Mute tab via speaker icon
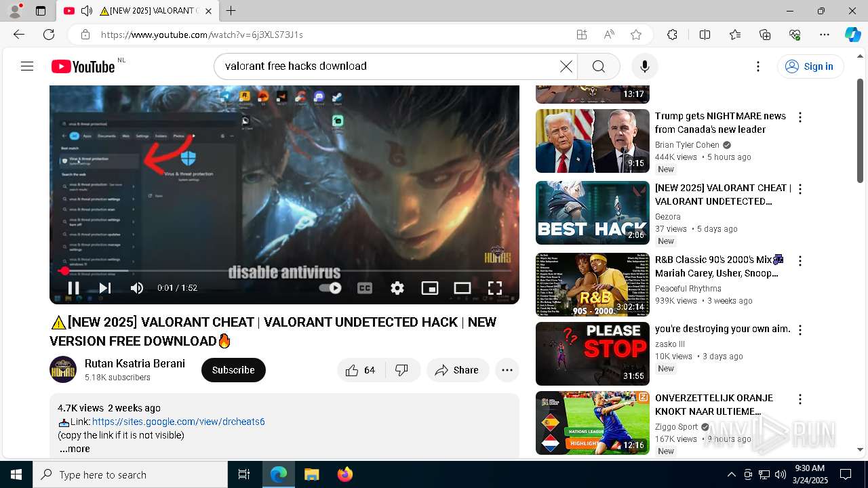This screenshot has width=868, height=488. tap(87, 11)
